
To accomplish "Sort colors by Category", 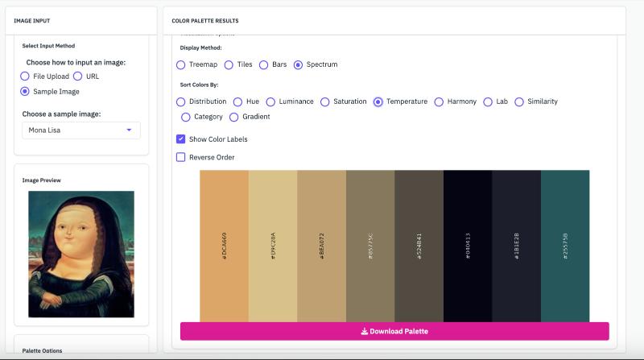I will pyautogui.click(x=186, y=117).
